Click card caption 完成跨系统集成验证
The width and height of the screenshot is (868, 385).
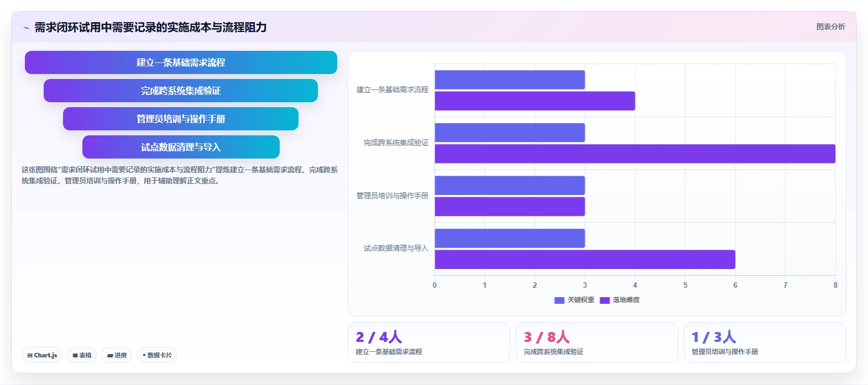(x=553, y=352)
